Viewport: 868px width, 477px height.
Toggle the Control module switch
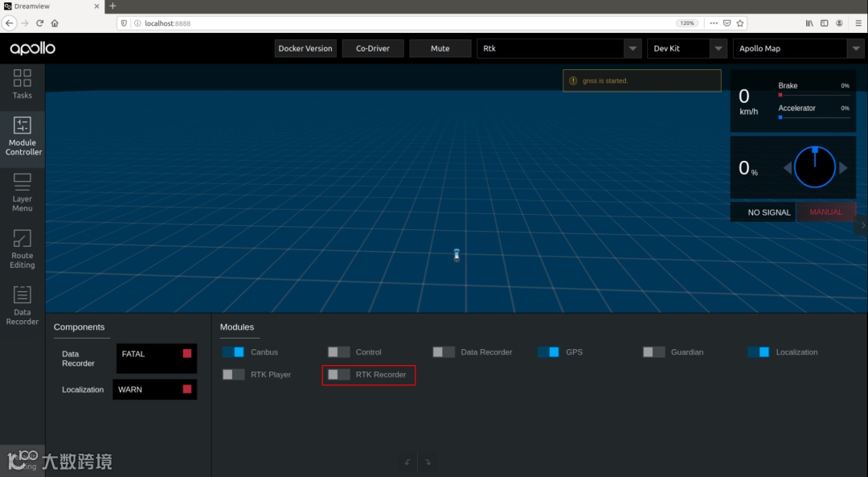338,352
